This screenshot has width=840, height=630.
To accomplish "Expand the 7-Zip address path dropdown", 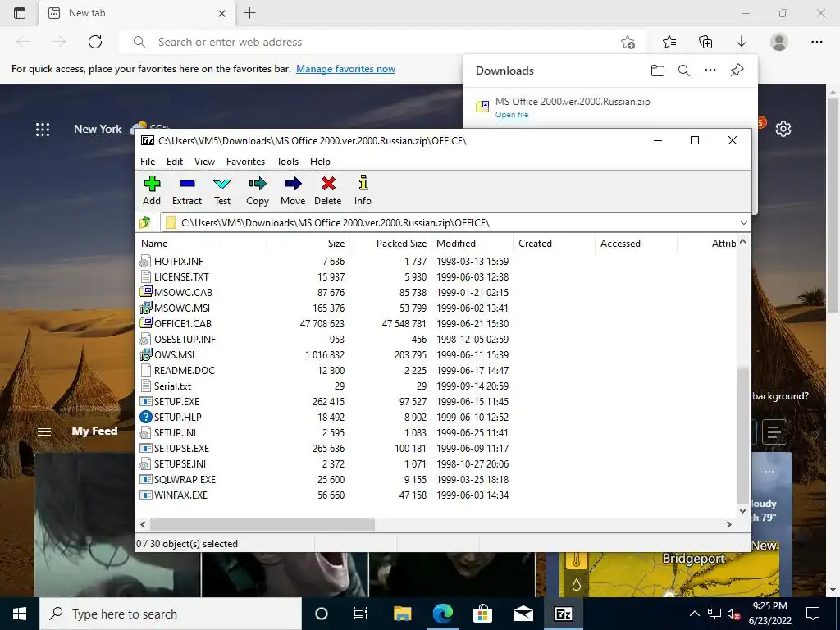I will [743, 223].
